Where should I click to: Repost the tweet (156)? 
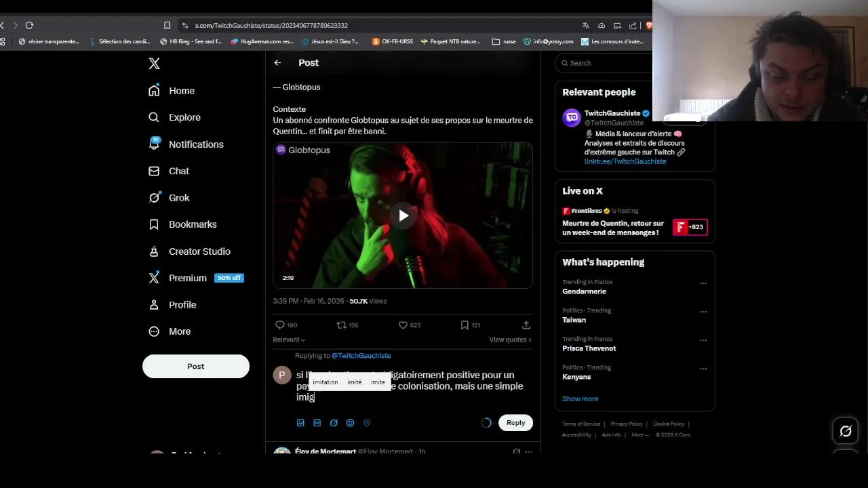(347, 325)
